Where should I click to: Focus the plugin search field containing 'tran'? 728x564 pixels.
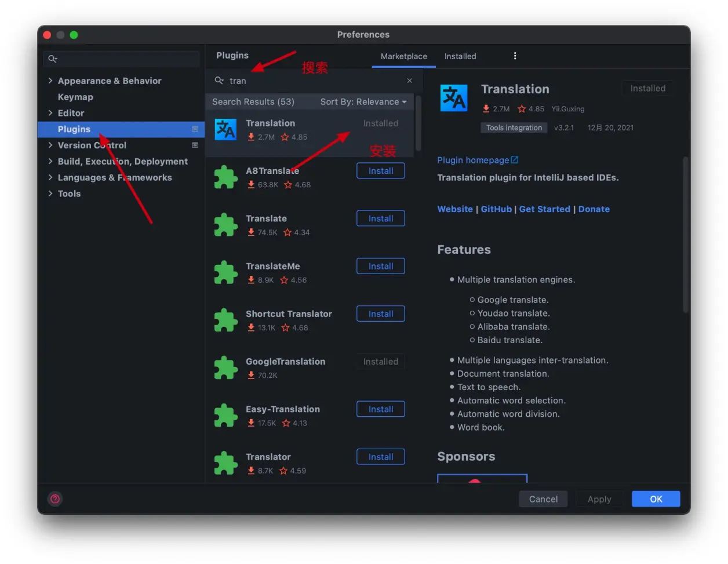314,81
